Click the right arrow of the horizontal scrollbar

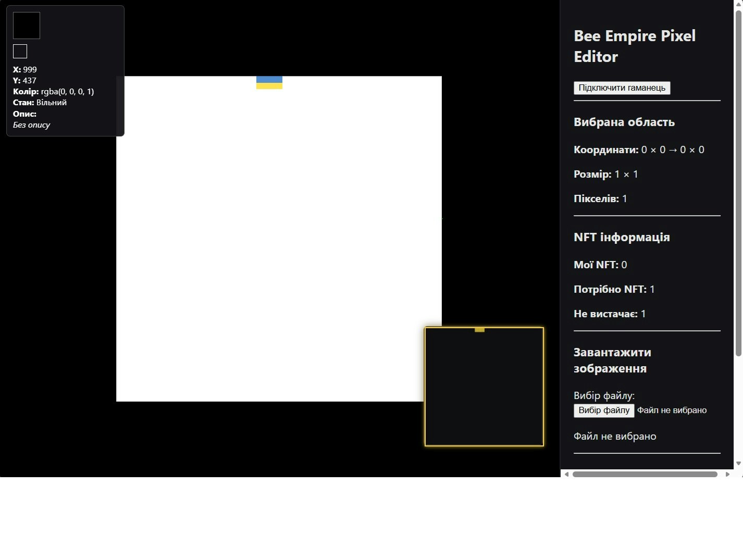(728, 474)
